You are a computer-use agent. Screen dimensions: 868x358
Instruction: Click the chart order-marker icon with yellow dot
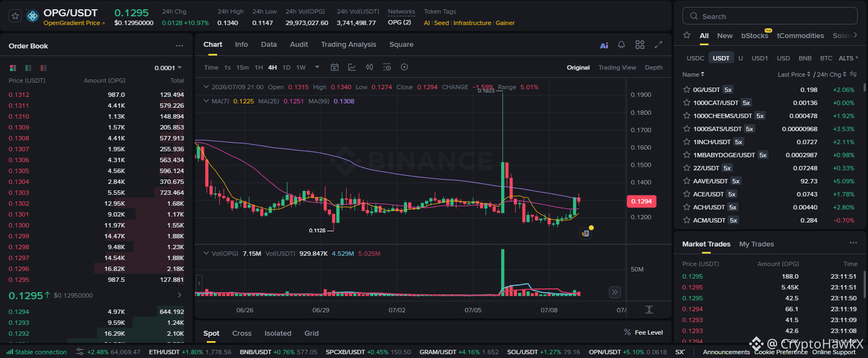586,233
